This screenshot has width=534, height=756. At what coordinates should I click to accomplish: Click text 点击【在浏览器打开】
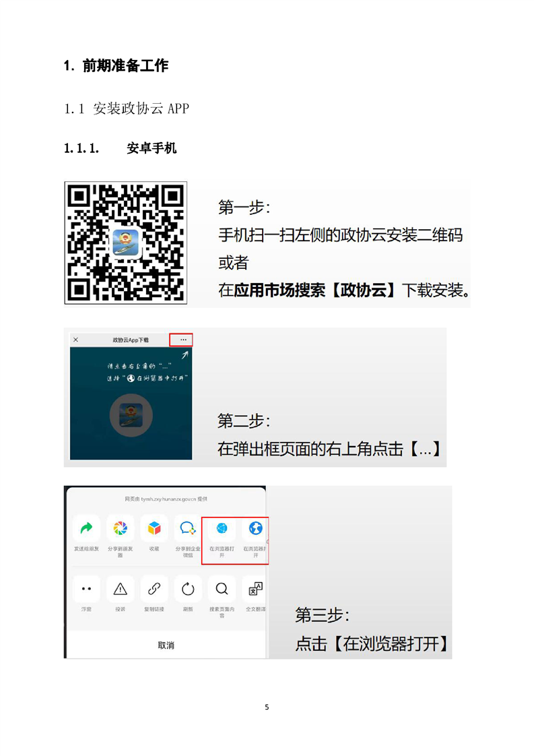tap(372, 643)
